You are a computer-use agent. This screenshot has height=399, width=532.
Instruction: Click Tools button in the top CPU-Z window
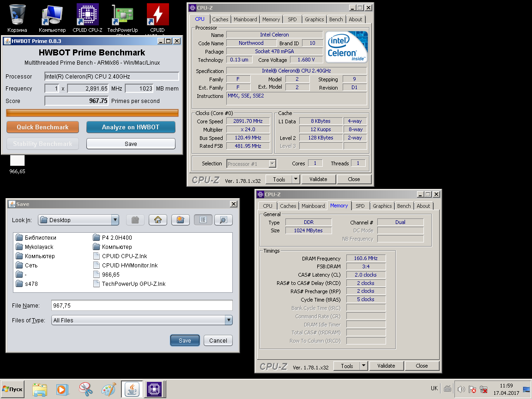(279, 179)
